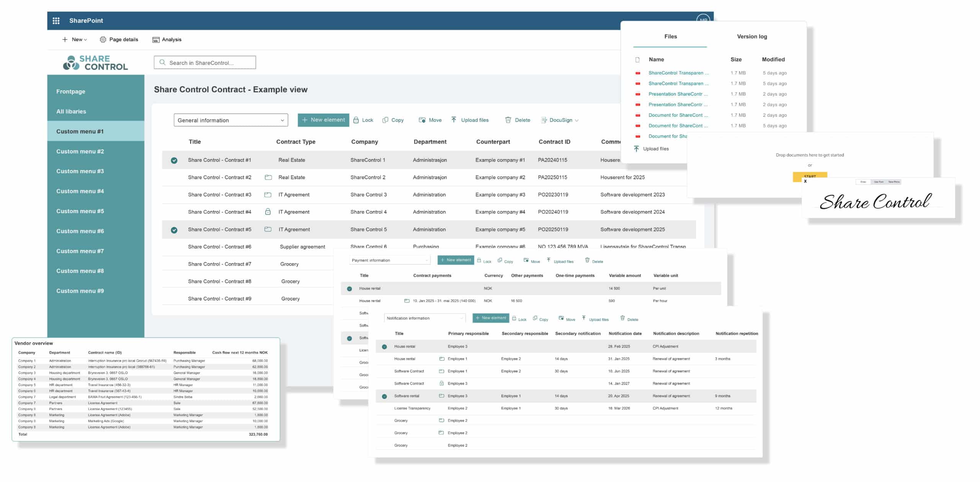Open Presentation ShareContr file, first one

678,94
